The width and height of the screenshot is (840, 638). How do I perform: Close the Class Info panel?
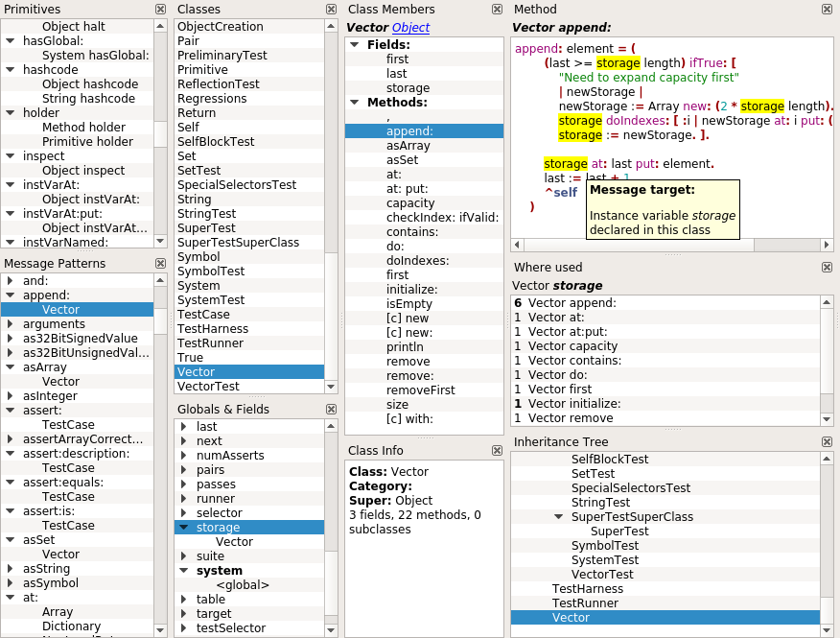click(x=497, y=449)
